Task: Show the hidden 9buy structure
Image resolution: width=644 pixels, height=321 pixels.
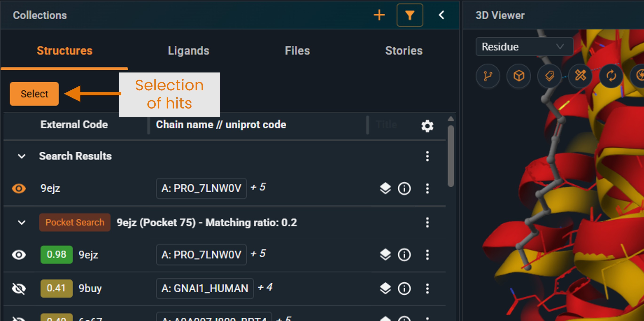Action: 19,288
